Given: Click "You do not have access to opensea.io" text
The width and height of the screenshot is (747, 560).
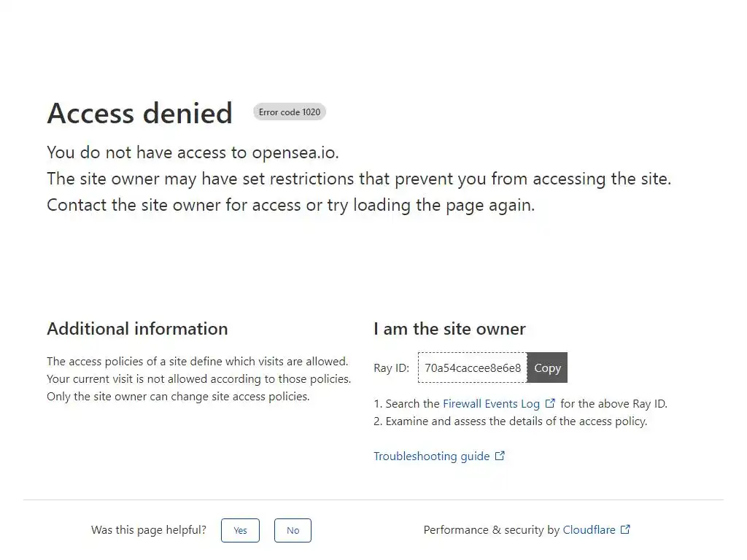Looking at the screenshot, I should click(x=193, y=152).
